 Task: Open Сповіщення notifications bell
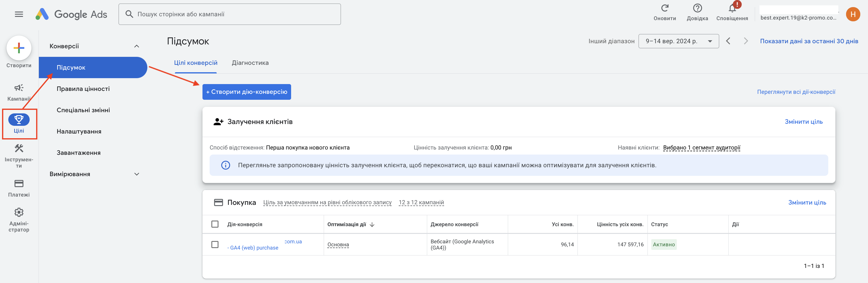point(732,8)
